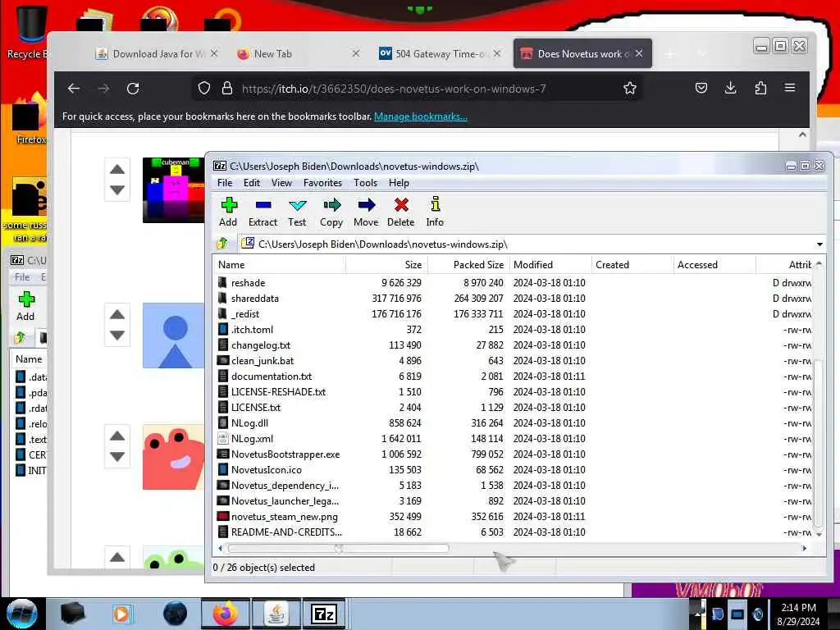Click Add in the background 7-Zip window

click(25, 307)
